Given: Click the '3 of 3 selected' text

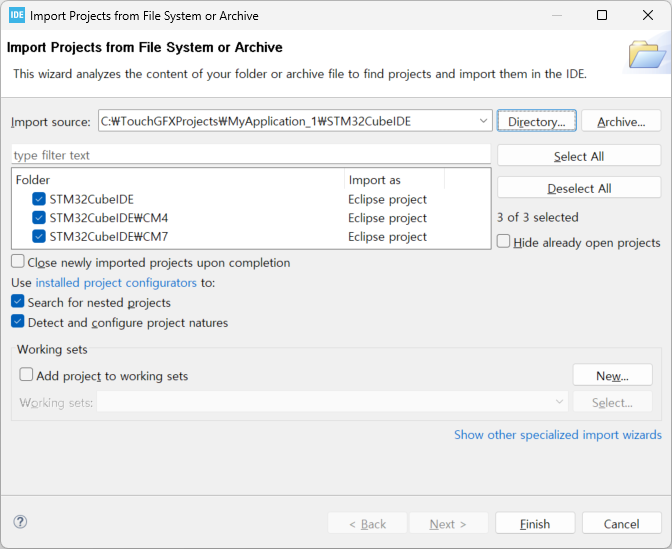Looking at the screenshot, I should coord(537,217).
